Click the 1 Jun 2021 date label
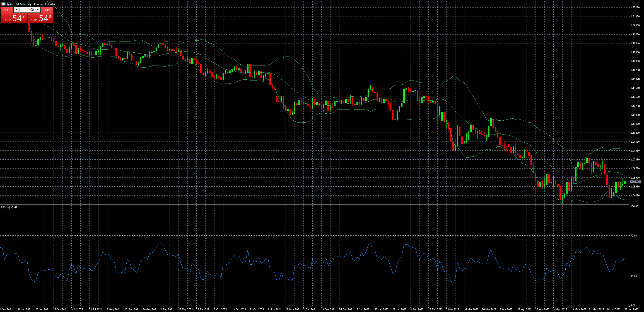644x312 pixels. coord(6,309)
